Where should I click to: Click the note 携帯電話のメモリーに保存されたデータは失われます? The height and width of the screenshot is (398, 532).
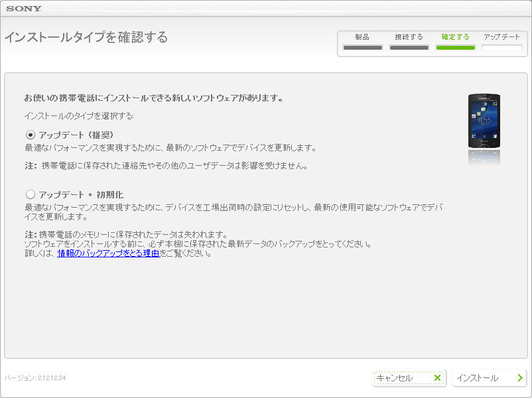pyautogui.click(x=126, y=234)
